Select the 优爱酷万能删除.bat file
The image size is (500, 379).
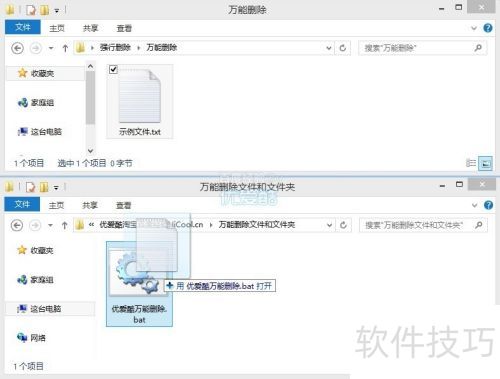pyautogui.click(x=139, y=284)
